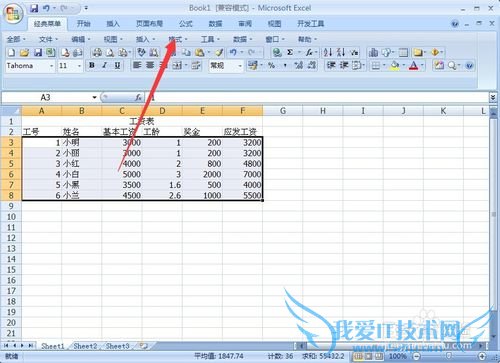Image resolution: width=500 pixels, height=363 pixels.
Task: Click the Insert Worksheet tab button
Action: point(144,346)
